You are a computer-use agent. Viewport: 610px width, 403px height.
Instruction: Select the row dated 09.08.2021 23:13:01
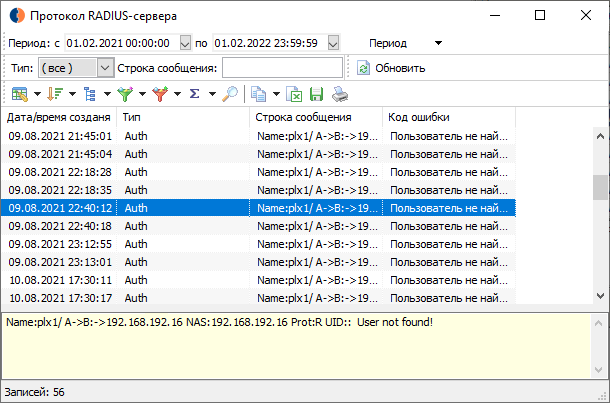(258, 262)
